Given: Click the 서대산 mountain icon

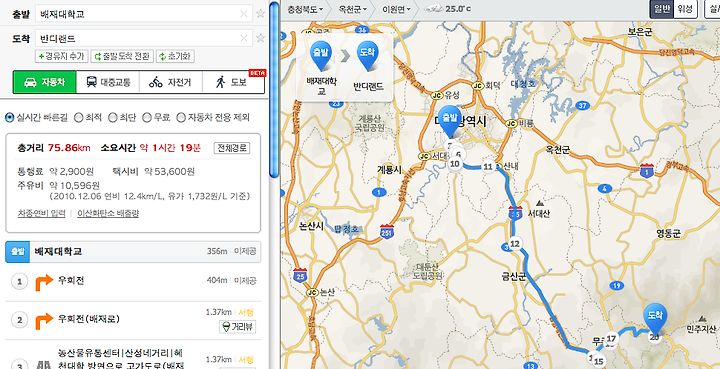Looking at the screenshot, I should coord(540,203).
